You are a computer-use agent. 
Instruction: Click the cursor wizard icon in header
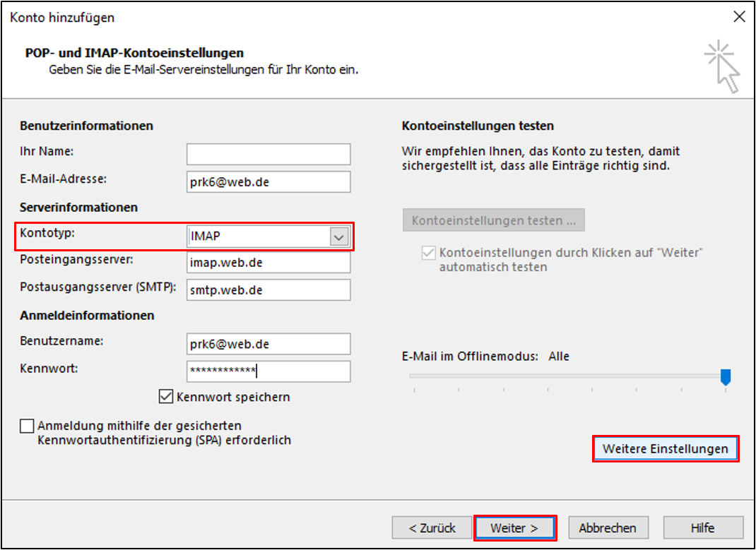click(721, 66)
